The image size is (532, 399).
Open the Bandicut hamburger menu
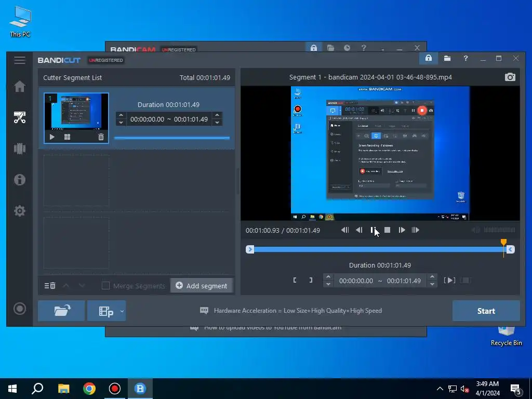(20, 60)
